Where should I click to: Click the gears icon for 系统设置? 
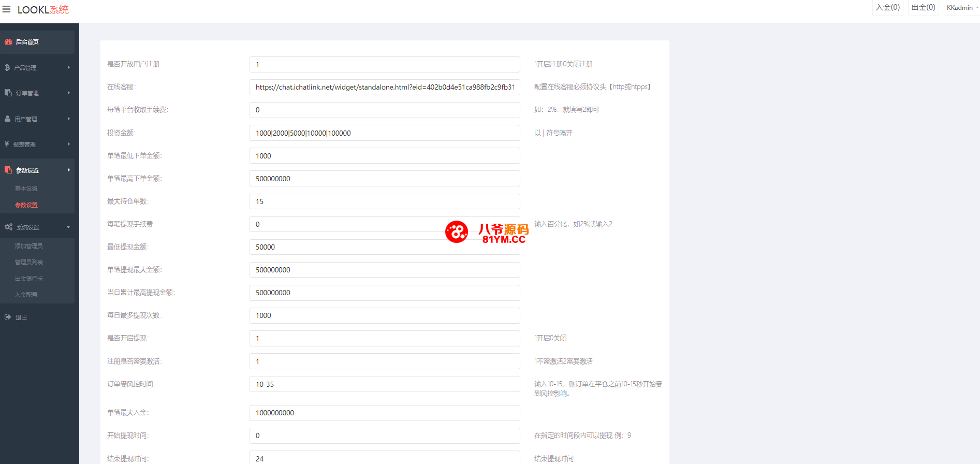point(8,227)
